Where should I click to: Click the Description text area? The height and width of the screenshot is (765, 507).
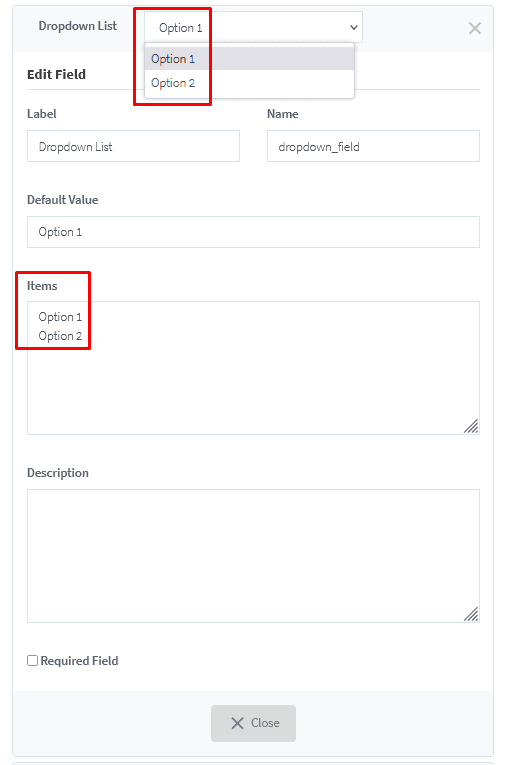pyautogui.click(x=253, y=556)
